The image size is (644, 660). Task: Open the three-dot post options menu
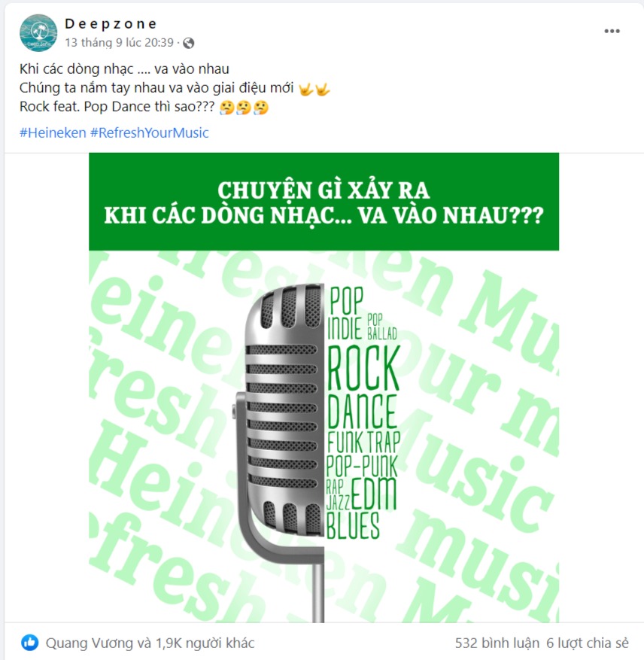pyautogui.click(x=612, y=31)
